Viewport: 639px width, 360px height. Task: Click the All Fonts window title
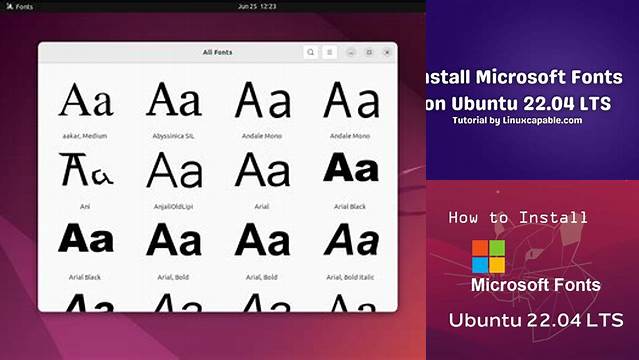218,52
